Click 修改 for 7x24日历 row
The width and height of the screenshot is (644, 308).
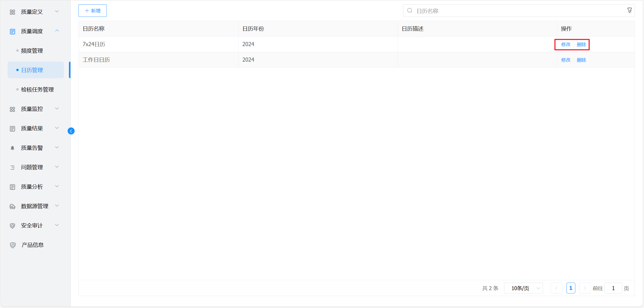point(566,44)
